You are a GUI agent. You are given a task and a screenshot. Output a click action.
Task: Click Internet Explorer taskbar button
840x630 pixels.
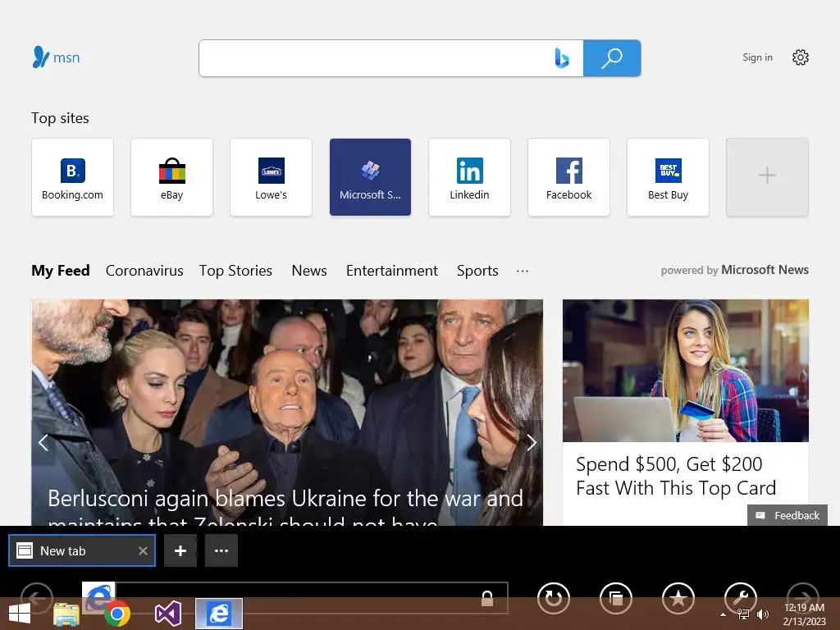pyautogui.click(x=218, y=614)
